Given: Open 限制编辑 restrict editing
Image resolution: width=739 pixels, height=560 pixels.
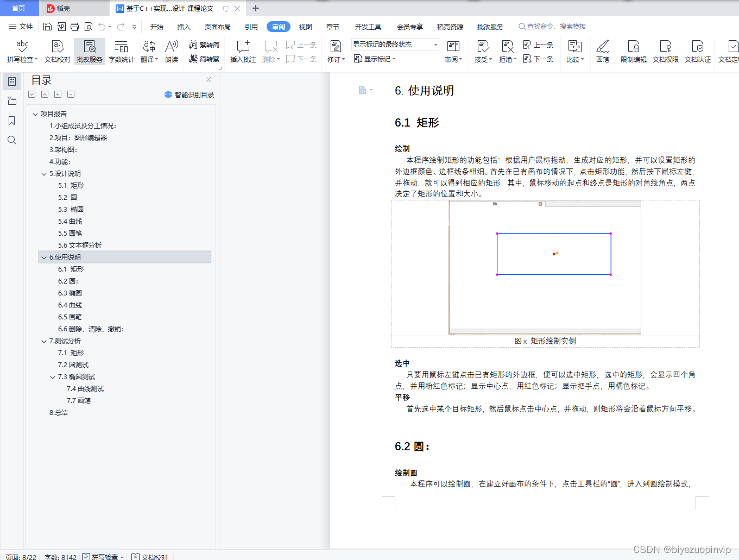Looking at the screenshot, I should pos(634,52).
